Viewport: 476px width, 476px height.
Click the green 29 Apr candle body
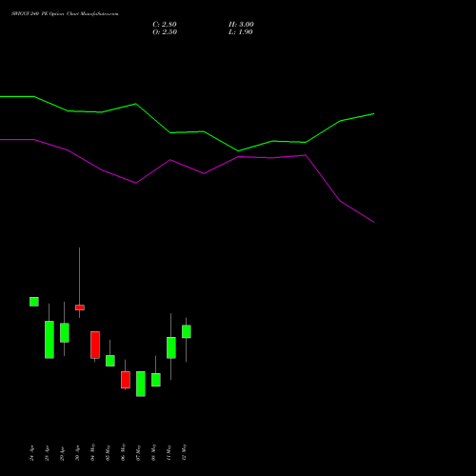pos(65,332)
